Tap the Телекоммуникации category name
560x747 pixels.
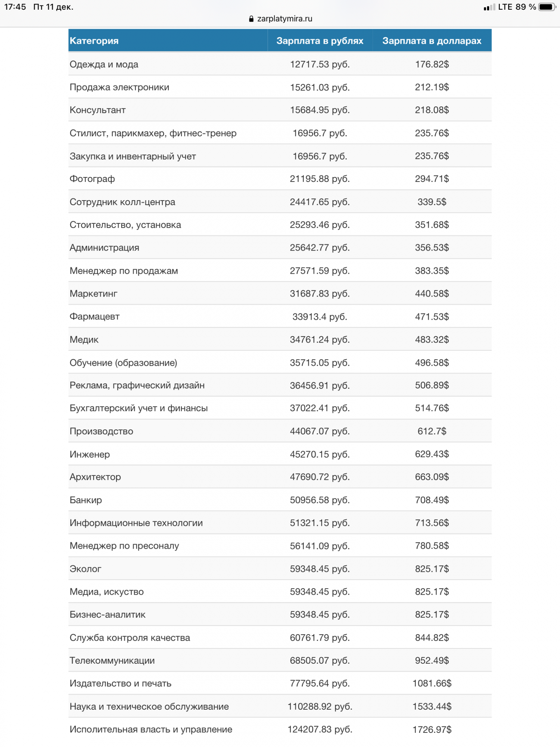[x=112, y=660]
